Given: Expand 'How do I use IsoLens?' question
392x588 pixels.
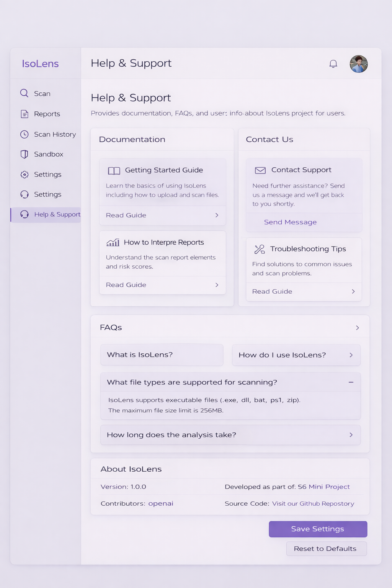Looking at the screenshot, I should 350,355.
